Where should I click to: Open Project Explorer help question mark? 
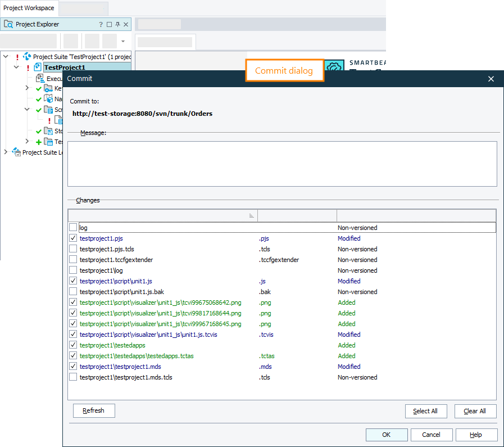pos(101,24)
